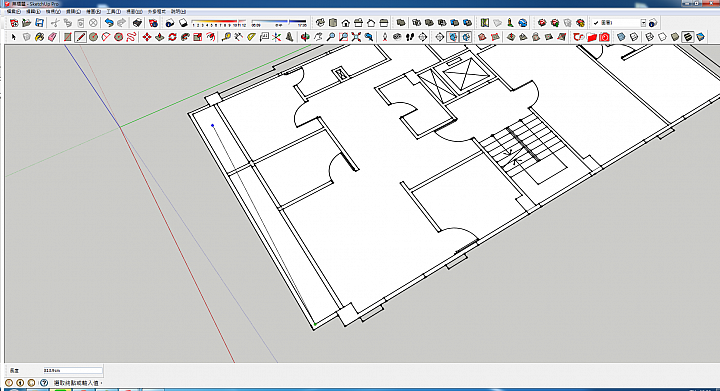Select the arrow Select tool
This screenshot has height=391, width=720.
[14, 37]
